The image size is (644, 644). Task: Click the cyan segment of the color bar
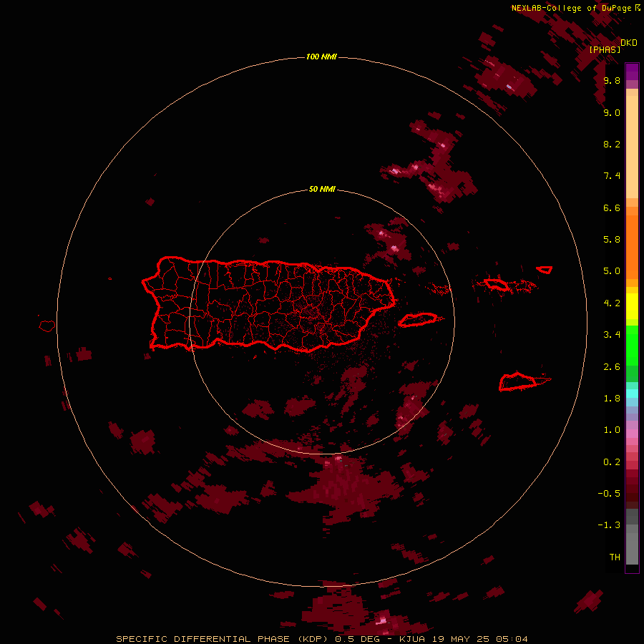[x=632, y=394]
